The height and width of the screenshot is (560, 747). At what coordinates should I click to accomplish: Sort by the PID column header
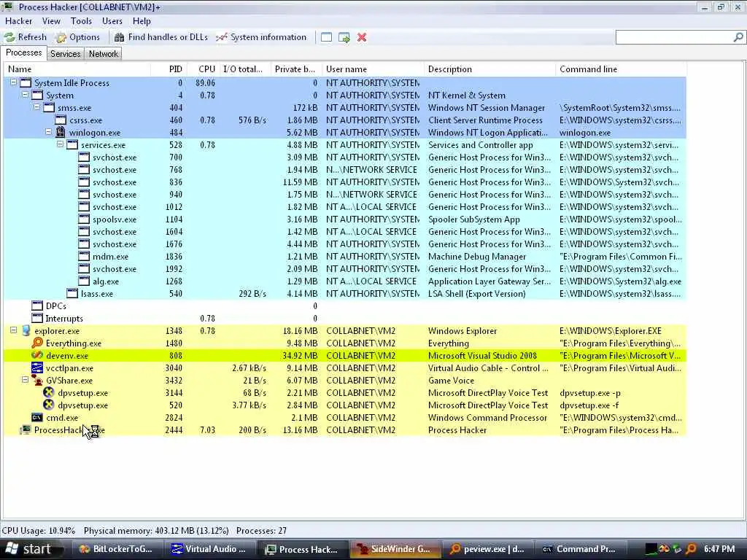169,69
